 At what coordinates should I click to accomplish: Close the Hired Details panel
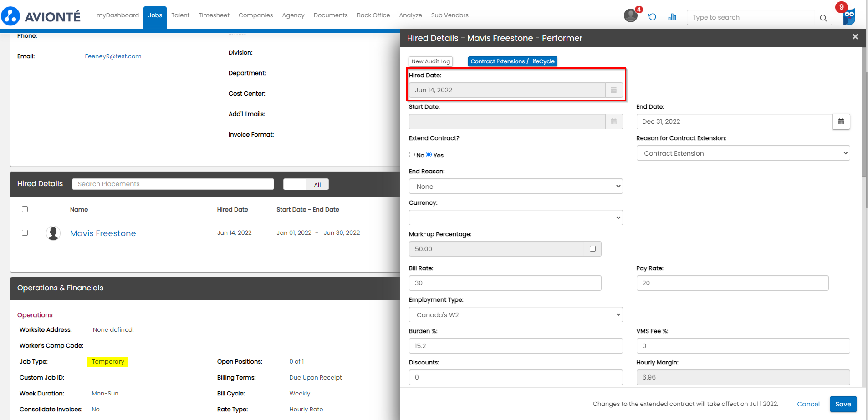855,37
